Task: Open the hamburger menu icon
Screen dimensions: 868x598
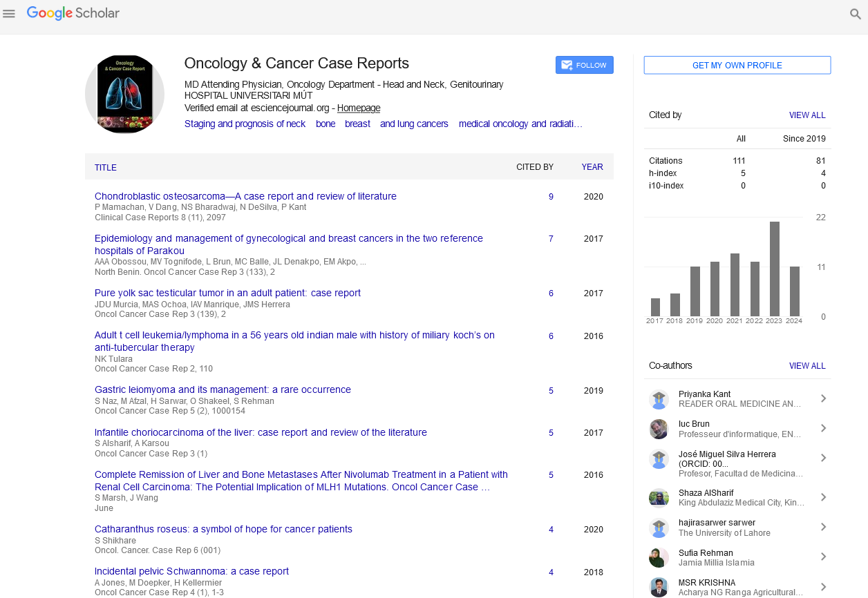Action: pyautogui.click(x=9, y=14)
